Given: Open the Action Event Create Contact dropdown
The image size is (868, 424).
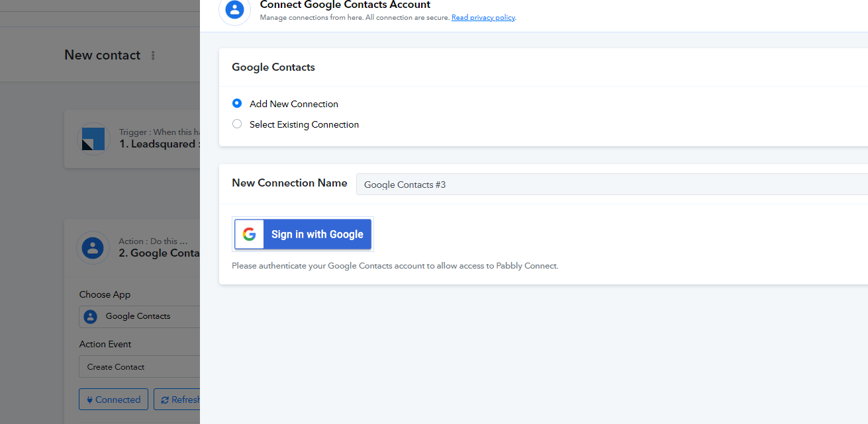Looking at the screenshot, I should click(x=140, y=366).
